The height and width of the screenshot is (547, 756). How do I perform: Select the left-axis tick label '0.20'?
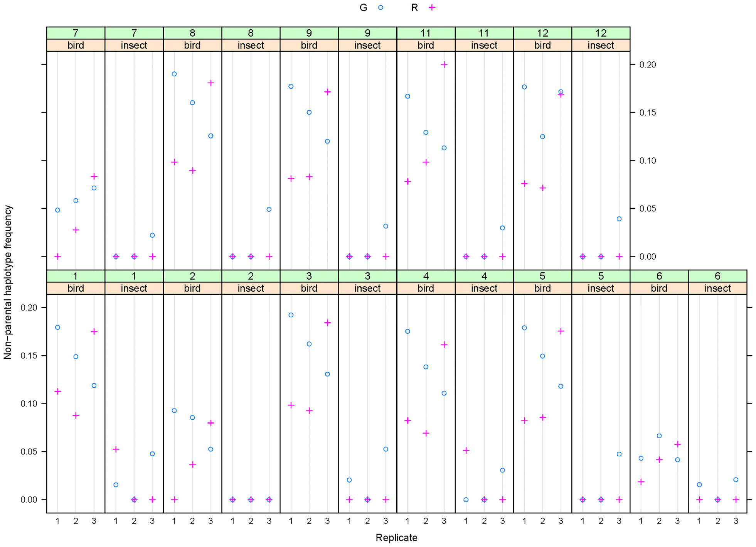click(29, 307)
